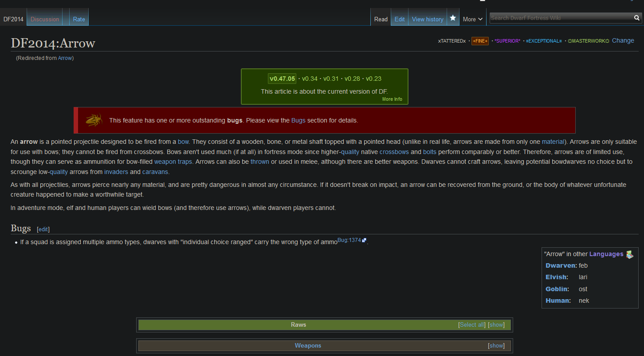Open the Rate tab
The width and height of the screenshot is (644, 356).
79,19
